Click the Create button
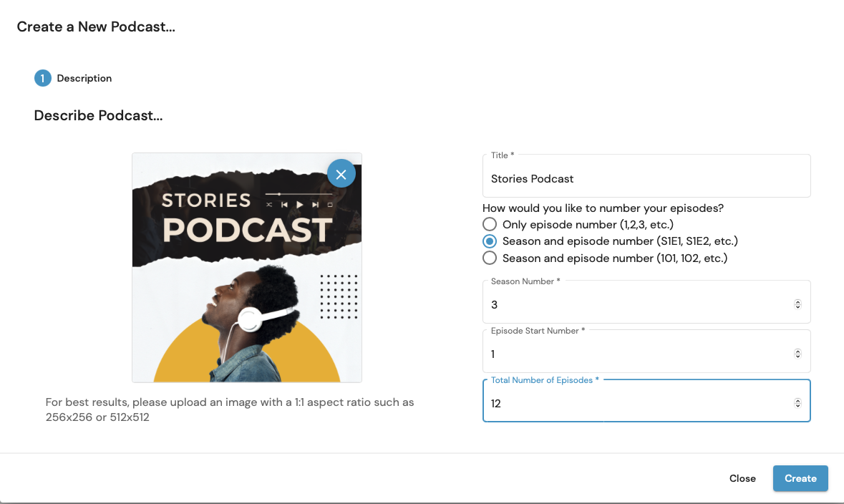844x504 pixels. click(x=800, y=478)
